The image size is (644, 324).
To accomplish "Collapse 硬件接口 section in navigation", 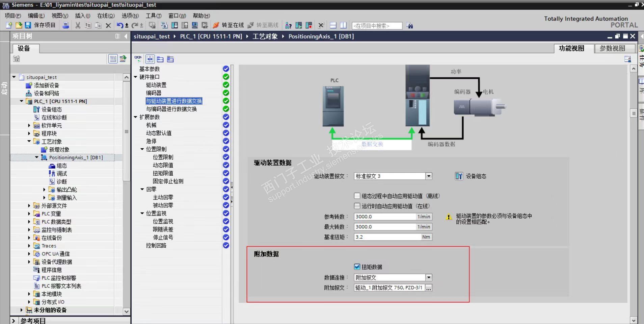I will pyautogui.click(x=136, y=77).
